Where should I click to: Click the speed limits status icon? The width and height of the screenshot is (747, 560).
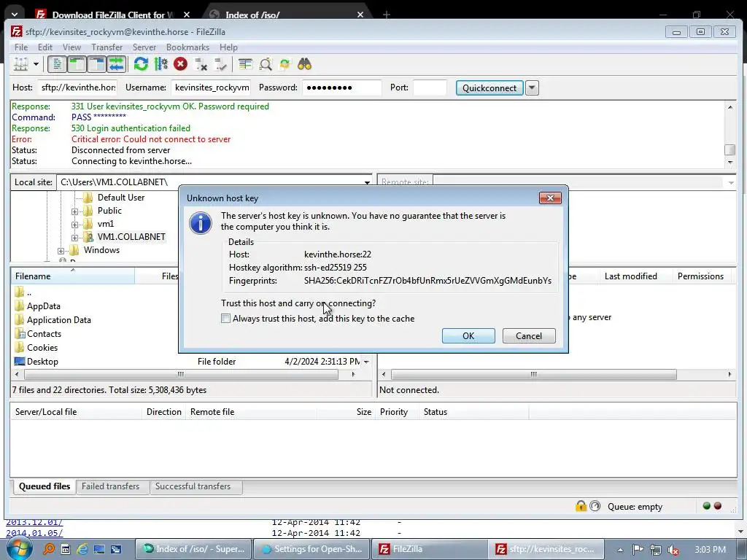click(595, 506)
